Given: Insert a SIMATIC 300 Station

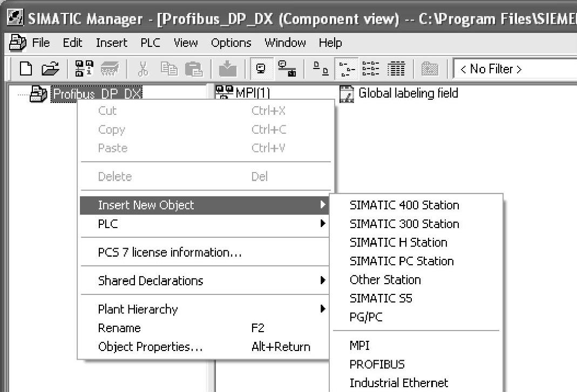Looking at the screenshot, I should point(404,224).
